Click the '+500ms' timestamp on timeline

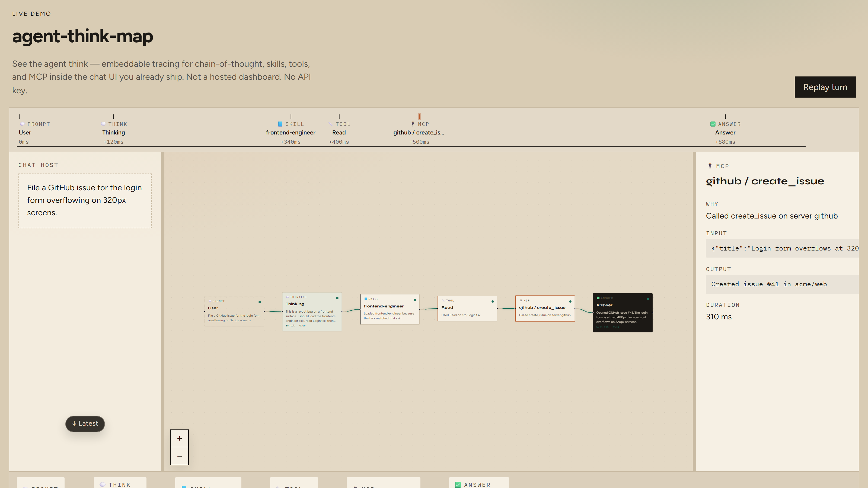point(419,142)
